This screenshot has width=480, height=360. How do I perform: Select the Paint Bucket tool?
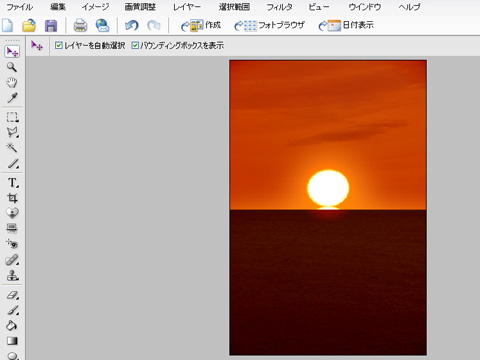click(12, 326)
